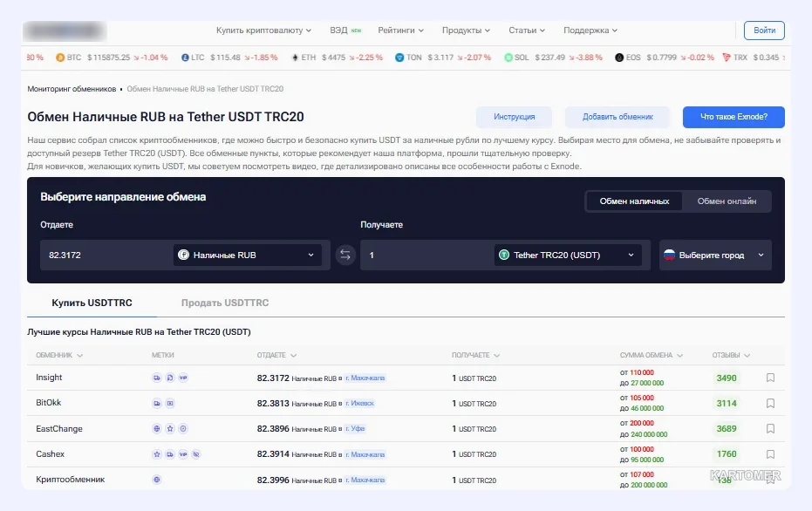Open the Insight exchanger name

(x=49, y=378)
